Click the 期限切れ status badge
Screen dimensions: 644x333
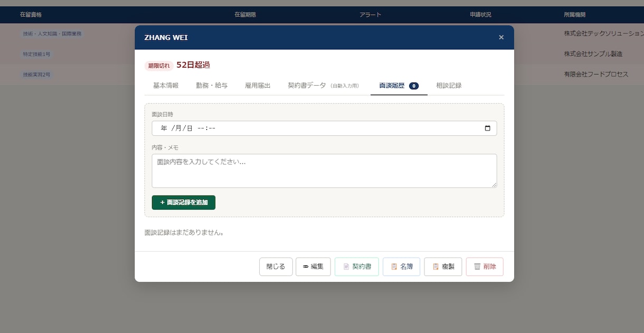(159, 66)
